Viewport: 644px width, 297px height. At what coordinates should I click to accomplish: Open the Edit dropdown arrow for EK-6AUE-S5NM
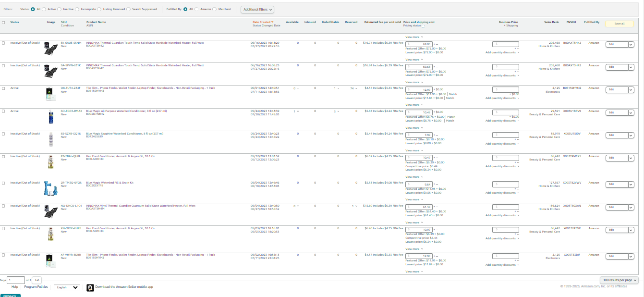point(631,44)
